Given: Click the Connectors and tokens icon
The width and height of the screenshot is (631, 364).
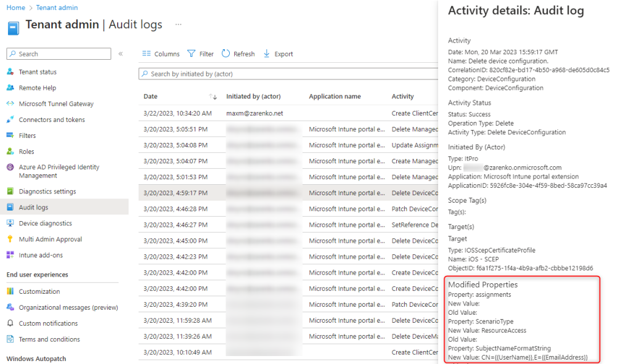Looking at the screenshot, I should (x=10, y=119).
